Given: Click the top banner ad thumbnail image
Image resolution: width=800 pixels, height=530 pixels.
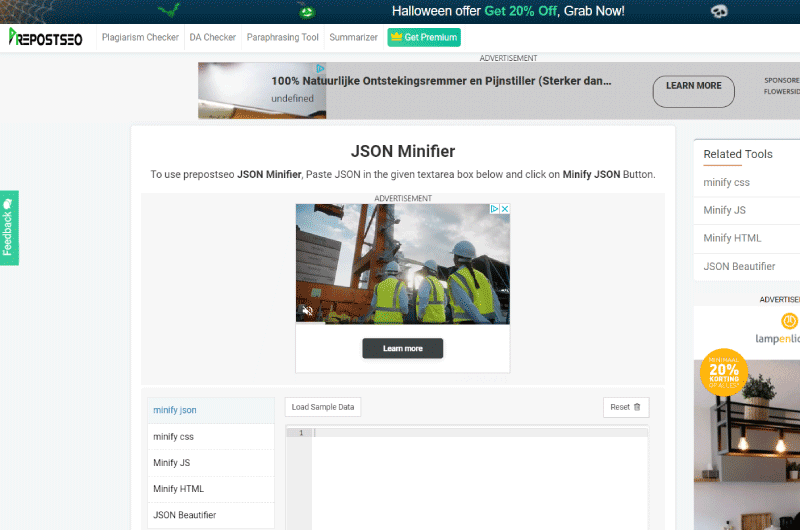Looking at the screenshot, I should (x=262, y=91).
